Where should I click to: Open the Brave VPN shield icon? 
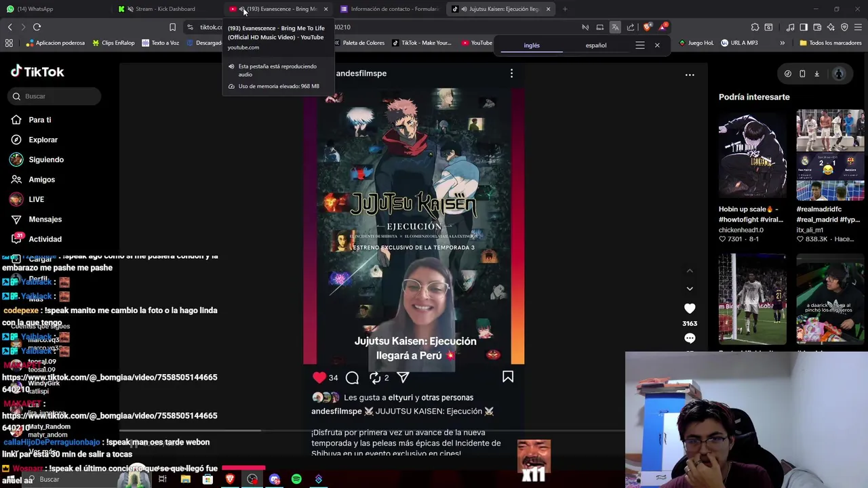click(x=844, y=27)
